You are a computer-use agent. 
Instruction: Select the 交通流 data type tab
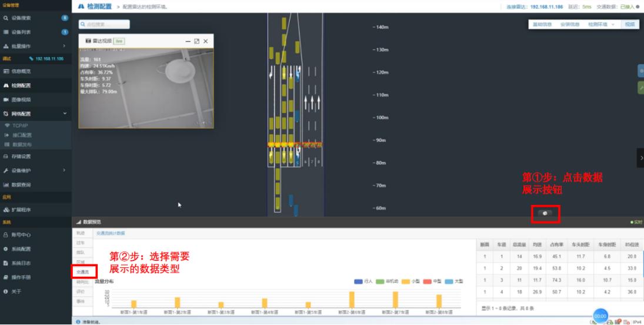[83, 272]
